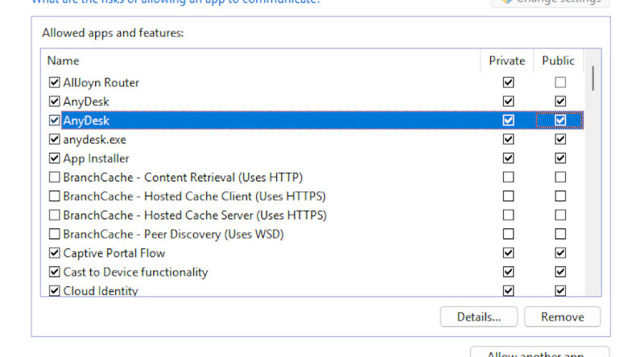Check Private for BranchCache Hosted Cache Server
This screenshot has height=357, width=644.
tap(508, 215)
